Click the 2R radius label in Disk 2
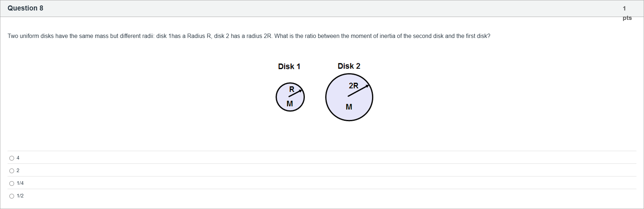 [354, 86]
